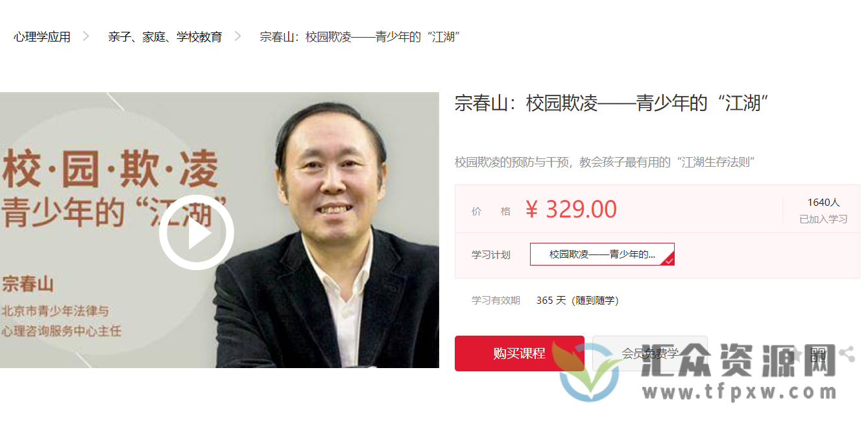The height and width of the screenshot is (433, 868).
Task: Click the ¥ 329.00 price text
Action: [571, 209]
